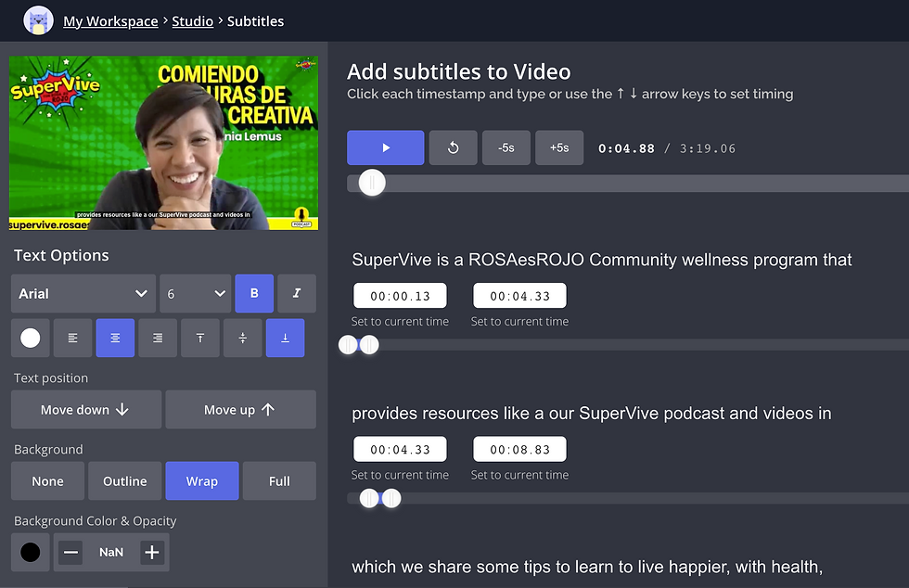The width and height of the screenshot is (909, 588).
Task: Position text at bottom of video
Action: tap(286, 338)
